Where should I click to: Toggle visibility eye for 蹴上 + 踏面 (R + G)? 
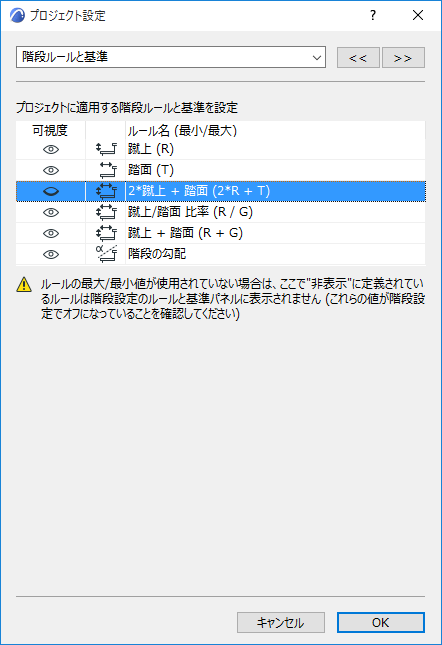[x=51, y=233]
